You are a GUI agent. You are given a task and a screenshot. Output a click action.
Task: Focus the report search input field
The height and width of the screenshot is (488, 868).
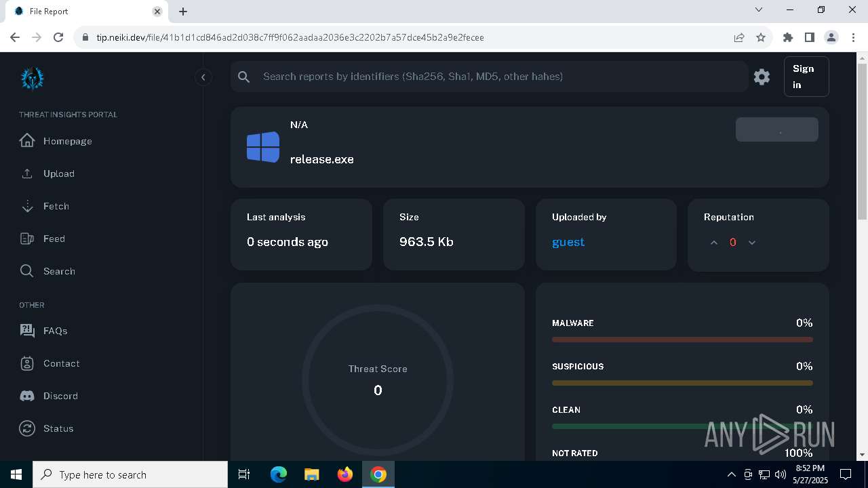[502, 77]
